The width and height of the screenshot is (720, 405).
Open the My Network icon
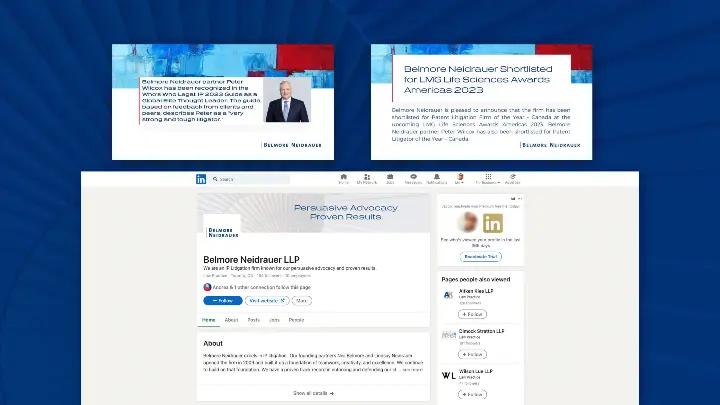tap(367, 177)
